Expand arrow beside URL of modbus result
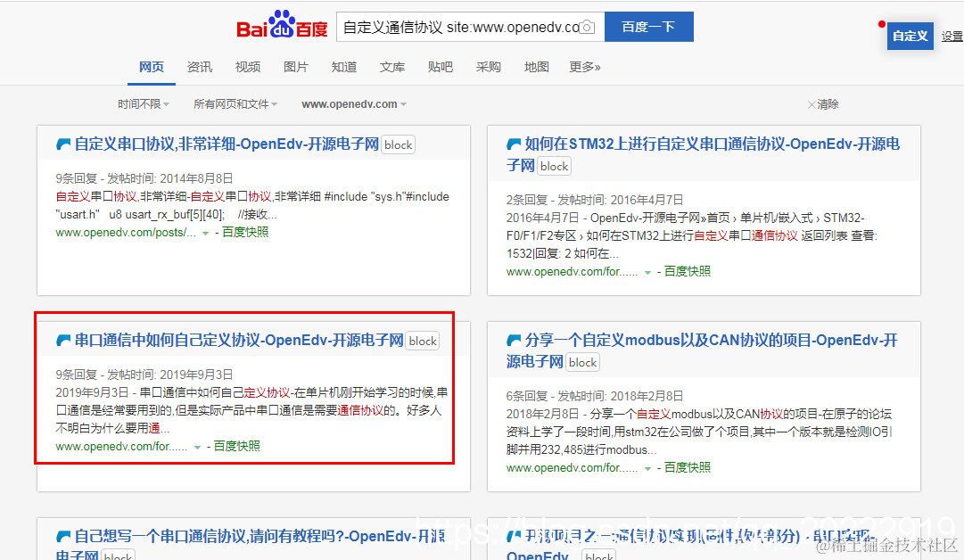The height and width of the screenshot is (560, 964). (647, 469)
